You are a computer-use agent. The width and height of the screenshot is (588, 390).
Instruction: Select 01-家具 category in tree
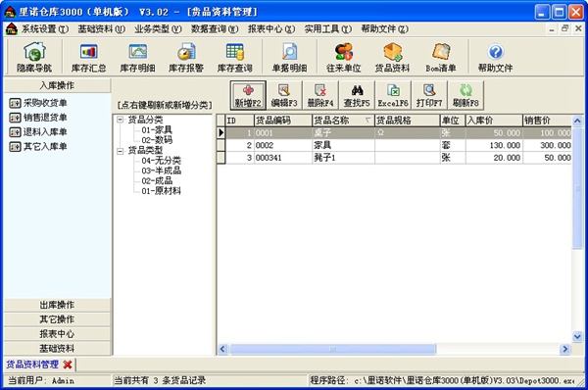(157, 130)
